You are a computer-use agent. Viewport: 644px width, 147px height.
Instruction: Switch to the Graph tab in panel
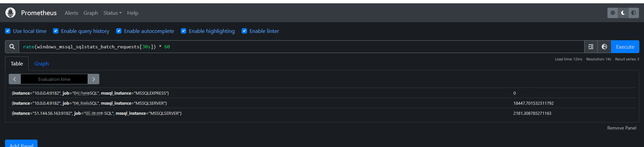(x=41, y=64)
